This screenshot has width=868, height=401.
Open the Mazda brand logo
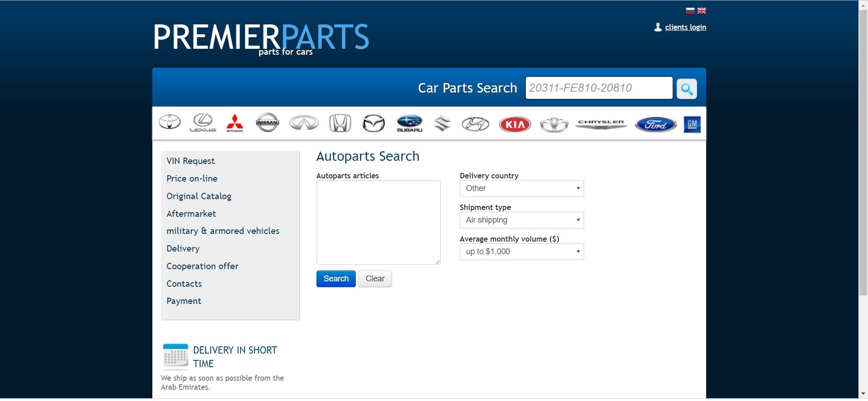(374, 123)
